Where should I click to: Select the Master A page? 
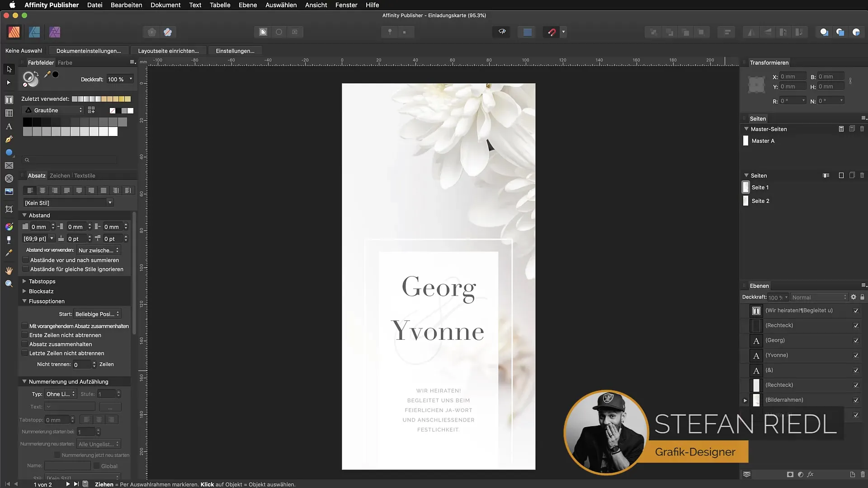tap(763, 141)
